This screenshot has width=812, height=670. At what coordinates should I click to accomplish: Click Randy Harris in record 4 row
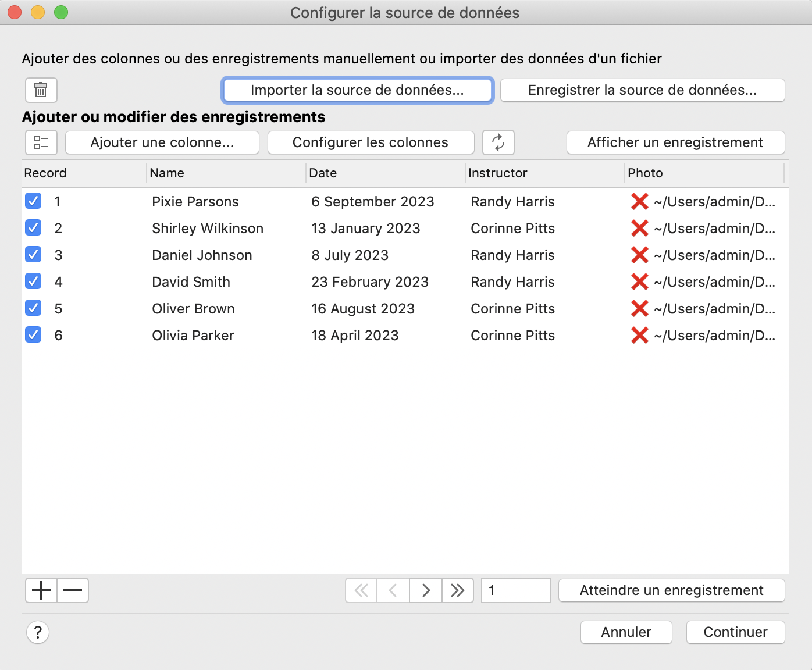[513, 282]
